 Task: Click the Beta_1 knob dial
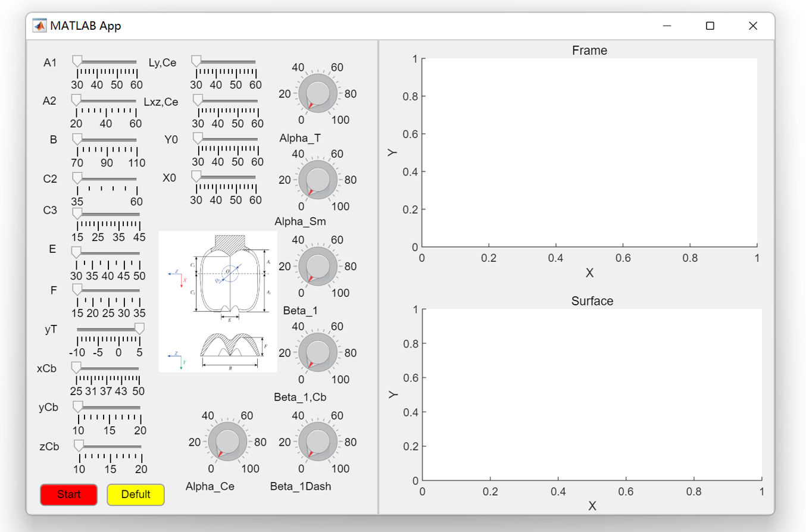(x=317, y=266)
